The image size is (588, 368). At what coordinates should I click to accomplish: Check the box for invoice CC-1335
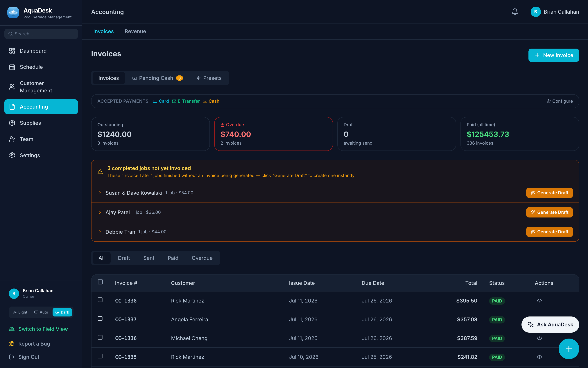[x=100, y=356]
